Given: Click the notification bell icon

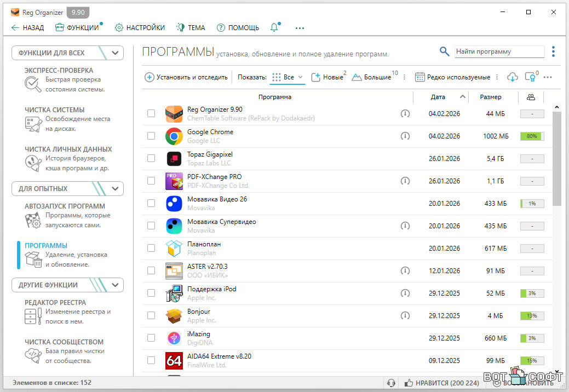Looking at the screenshot, I should pos(274,28).
